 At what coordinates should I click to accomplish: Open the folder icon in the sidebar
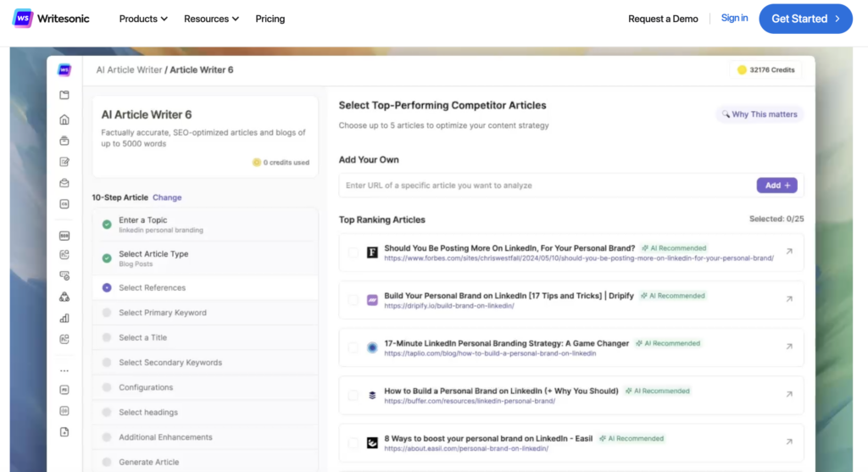click(64, 95)
